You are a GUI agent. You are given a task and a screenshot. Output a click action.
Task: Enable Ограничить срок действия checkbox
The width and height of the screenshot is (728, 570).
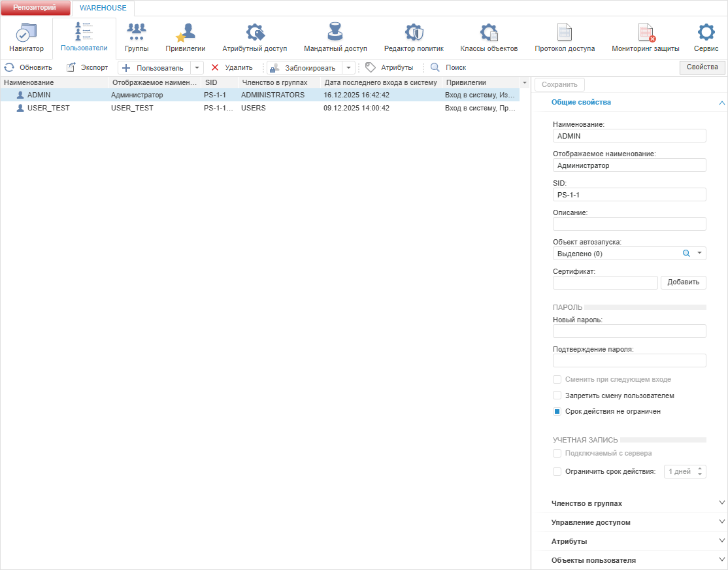coord(557,471)
